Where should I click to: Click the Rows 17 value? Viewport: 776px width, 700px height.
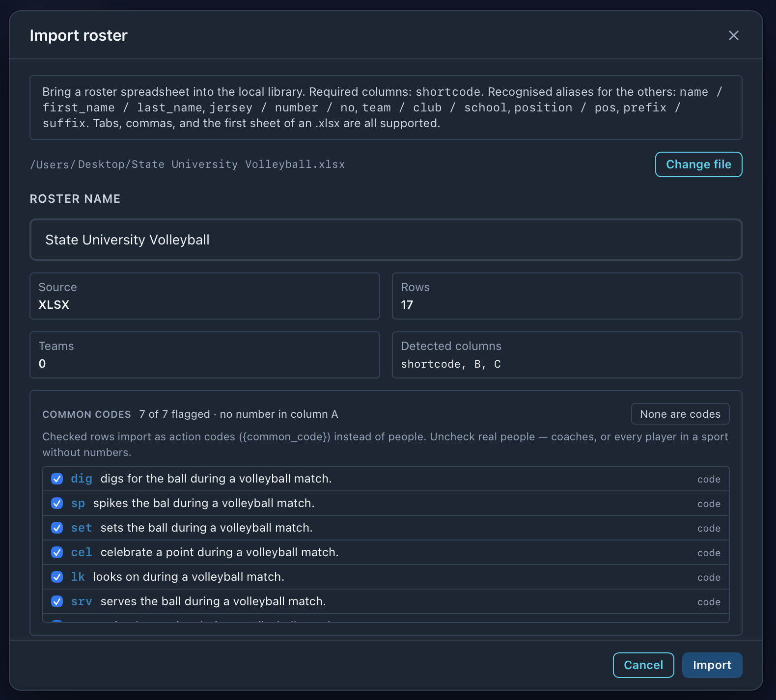(x=407, y=305)
